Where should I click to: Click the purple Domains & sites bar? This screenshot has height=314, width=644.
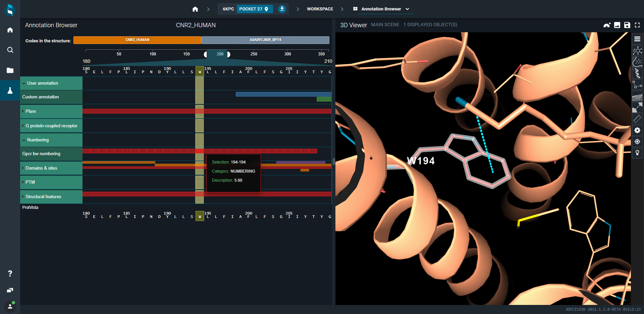tap(301, 162)
